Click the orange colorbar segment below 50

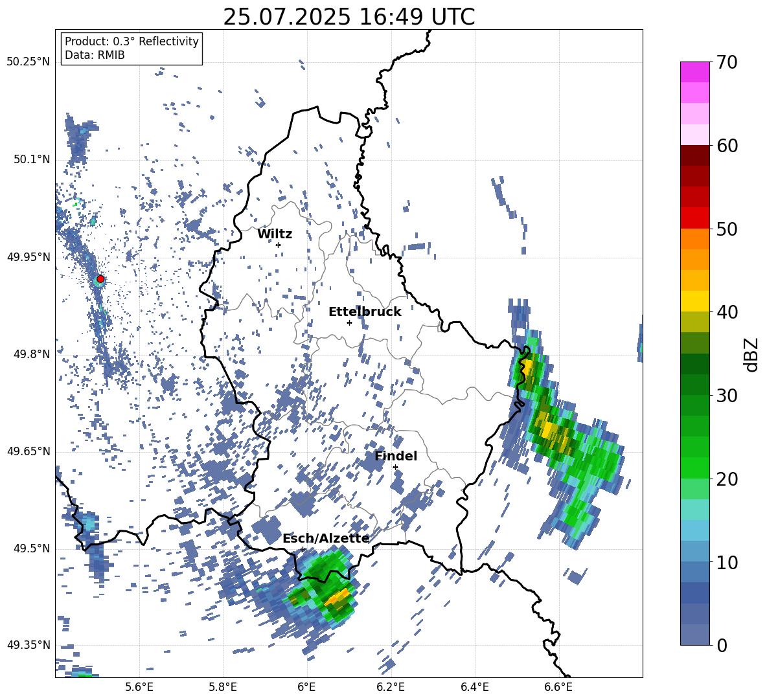point(694,239)
